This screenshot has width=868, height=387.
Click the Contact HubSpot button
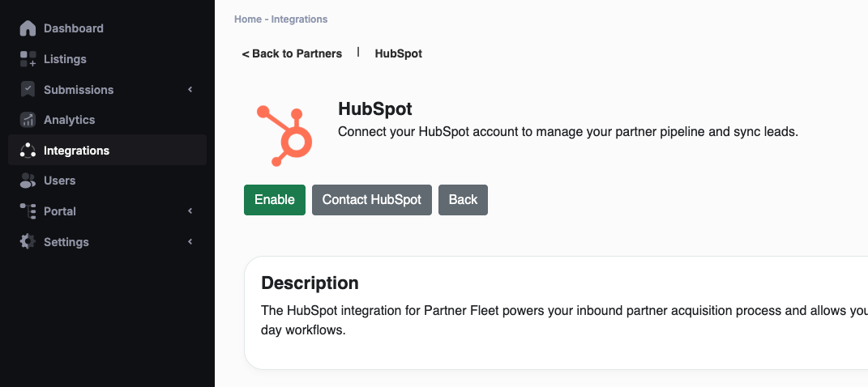372,200
